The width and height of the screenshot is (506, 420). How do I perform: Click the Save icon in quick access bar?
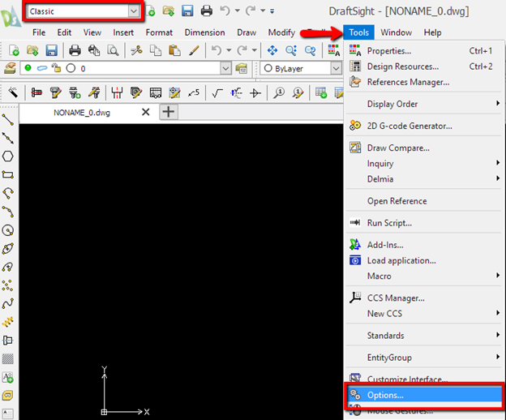(x=187, y=11)
